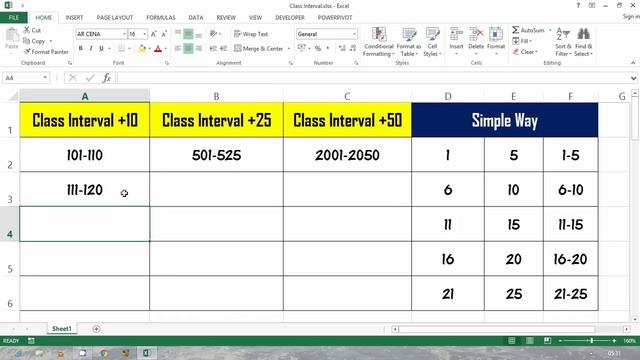
Task: Open Format as Table gallery
Action: click(409, 42)
